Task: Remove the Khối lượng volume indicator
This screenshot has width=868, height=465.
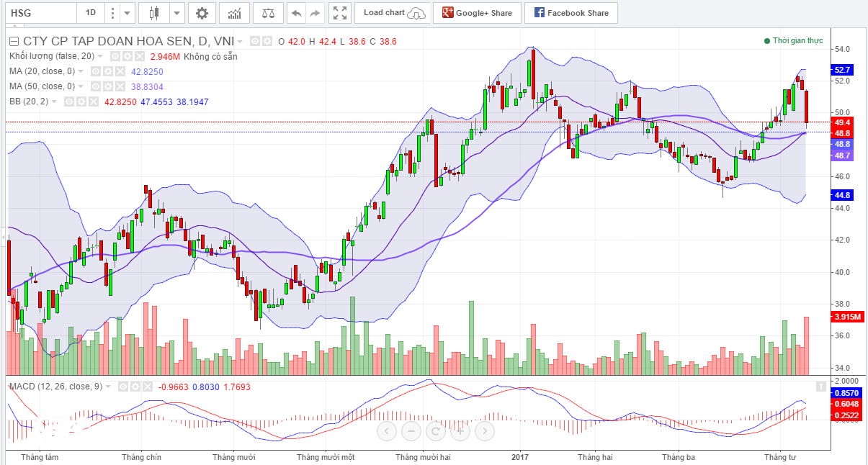Action: (x=139, y=56)
